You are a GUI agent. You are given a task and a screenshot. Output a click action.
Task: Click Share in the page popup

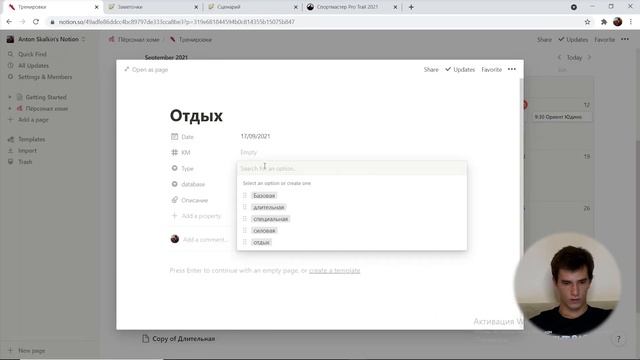[431, 70]
